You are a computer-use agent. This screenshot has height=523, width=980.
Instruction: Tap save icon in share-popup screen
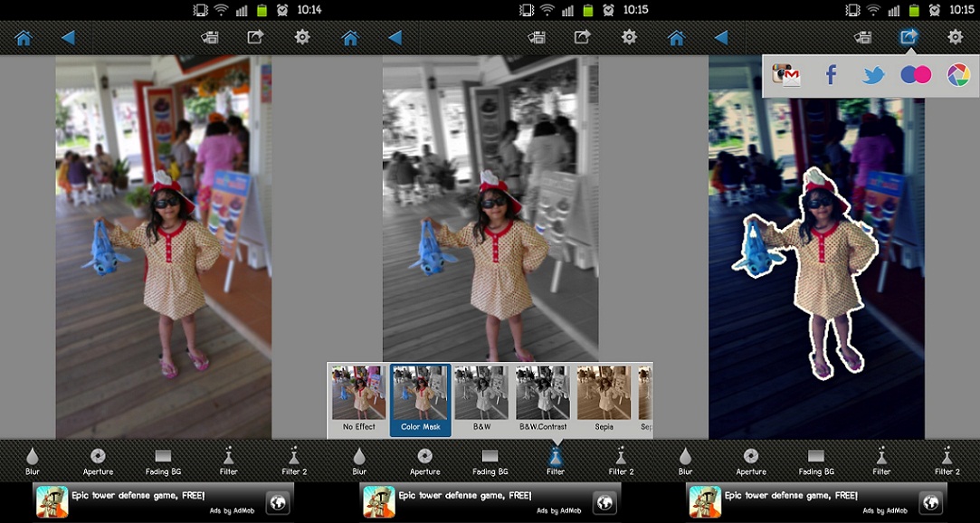(x=863, y=37)
